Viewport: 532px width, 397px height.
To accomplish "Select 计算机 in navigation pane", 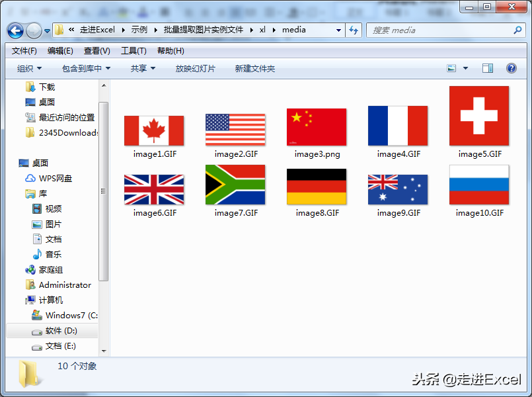I will click(44, 300).
